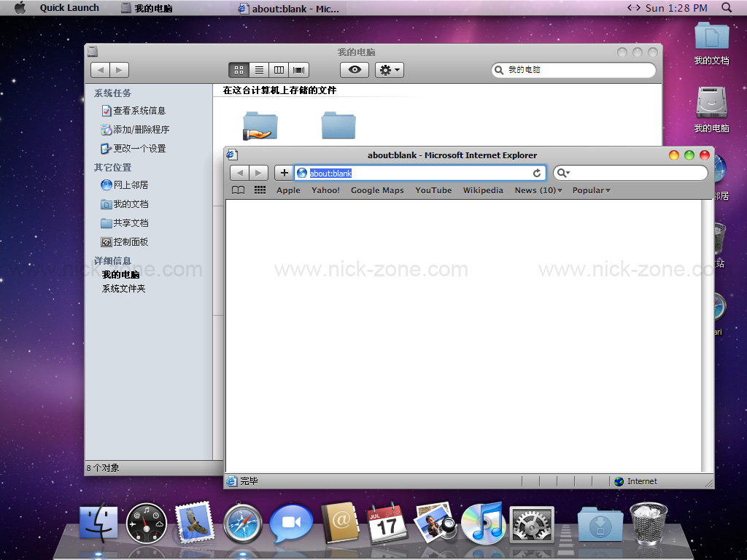Open the plain blue folder in 我的电脑
The image size is (747, 560).
point(338,125)
